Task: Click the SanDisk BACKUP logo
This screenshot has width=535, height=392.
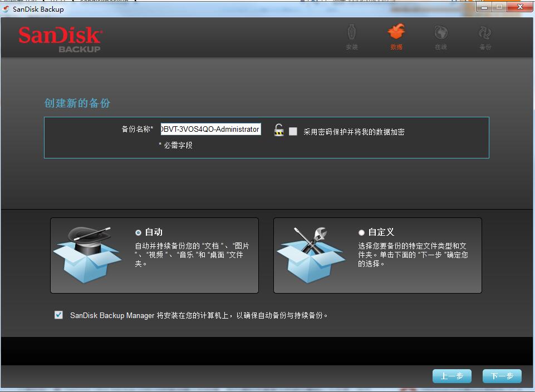Action: coord(60,38)
